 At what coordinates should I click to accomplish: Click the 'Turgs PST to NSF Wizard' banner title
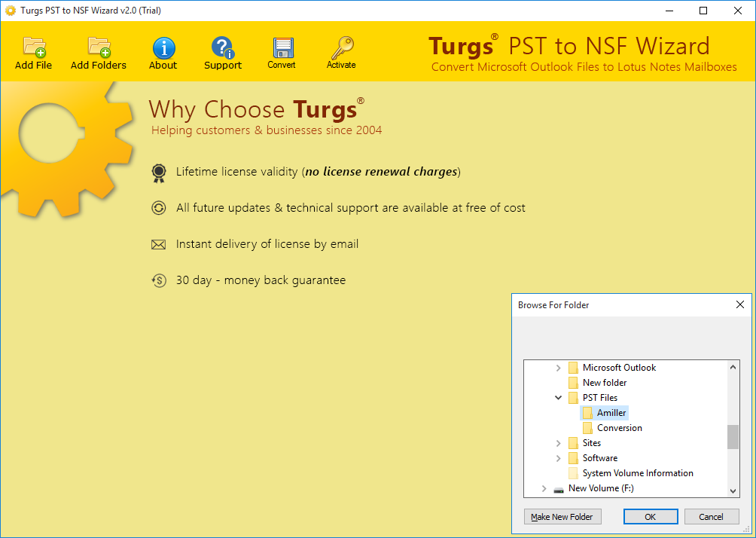569,46
